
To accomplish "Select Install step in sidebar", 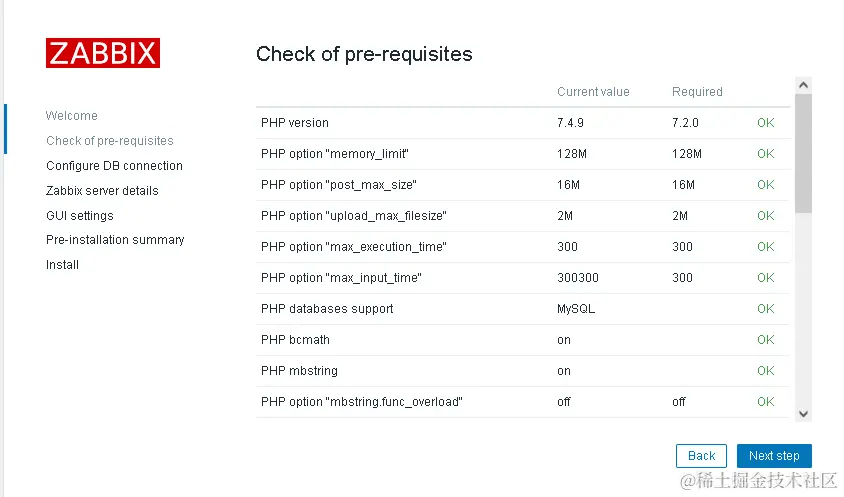I will 62,265.
